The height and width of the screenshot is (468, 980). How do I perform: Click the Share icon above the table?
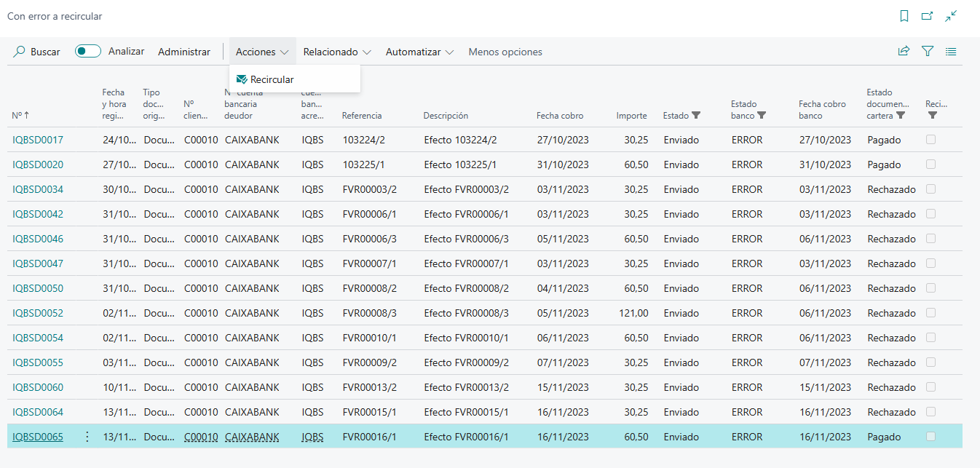[x=904, y=51]
